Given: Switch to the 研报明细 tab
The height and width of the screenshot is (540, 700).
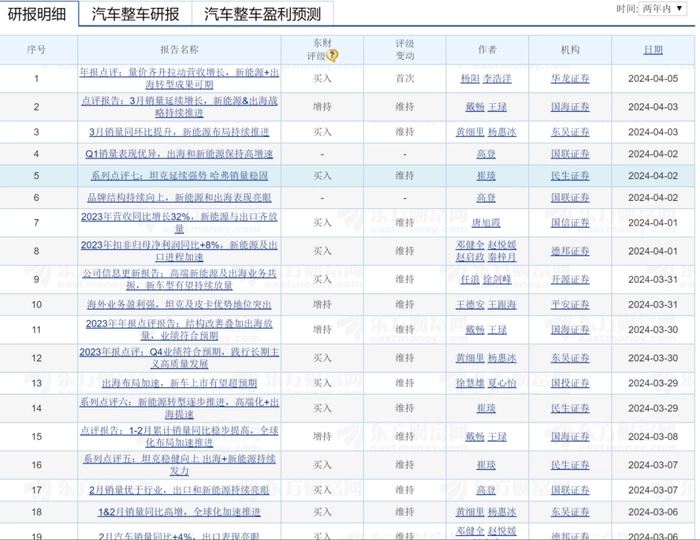Looking at the screenshot, I should [39, 14].
